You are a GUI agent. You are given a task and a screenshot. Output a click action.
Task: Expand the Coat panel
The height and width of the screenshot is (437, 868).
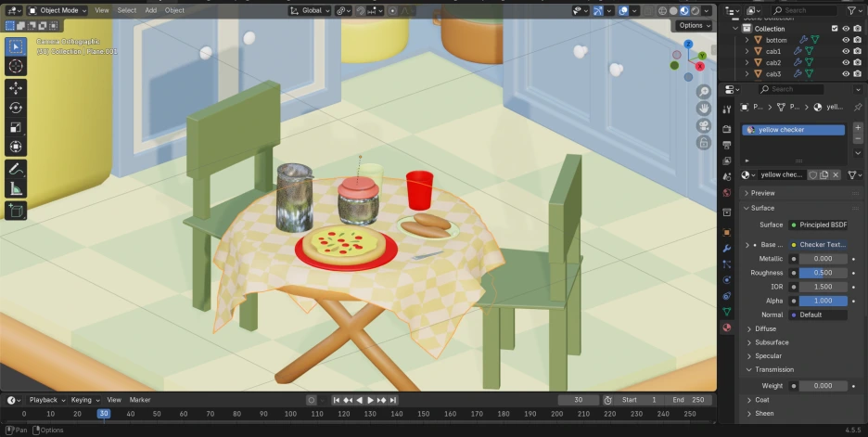point(762,400)
